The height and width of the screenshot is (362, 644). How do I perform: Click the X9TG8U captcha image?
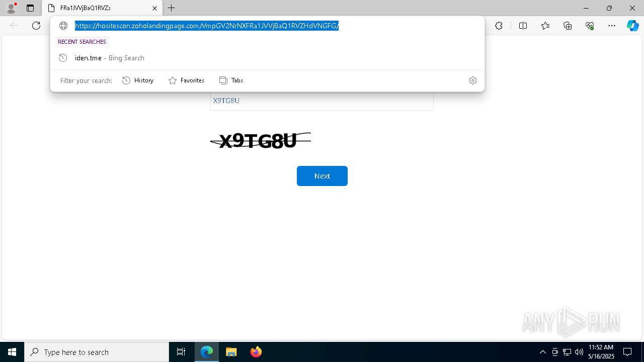[261, 141]
